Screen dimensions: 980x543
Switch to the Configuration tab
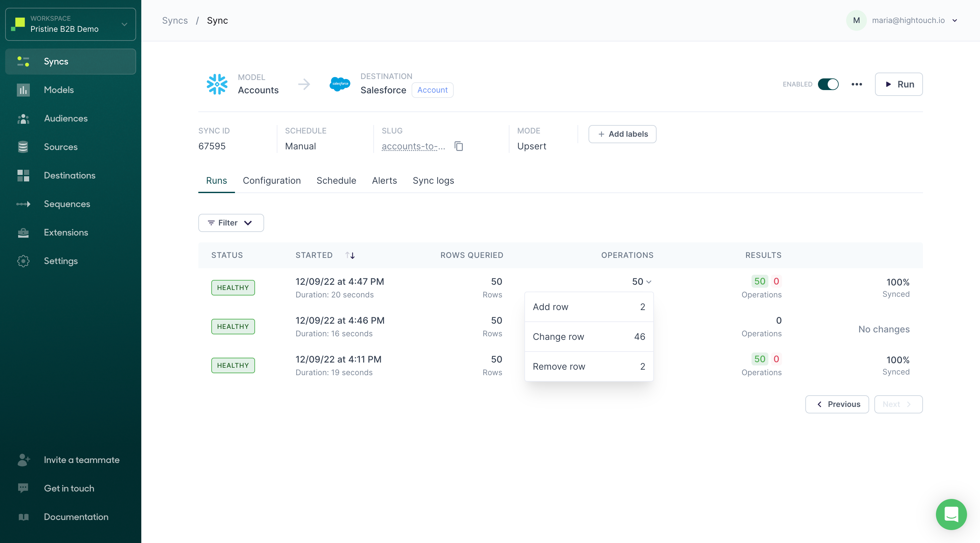pos(272,180)
